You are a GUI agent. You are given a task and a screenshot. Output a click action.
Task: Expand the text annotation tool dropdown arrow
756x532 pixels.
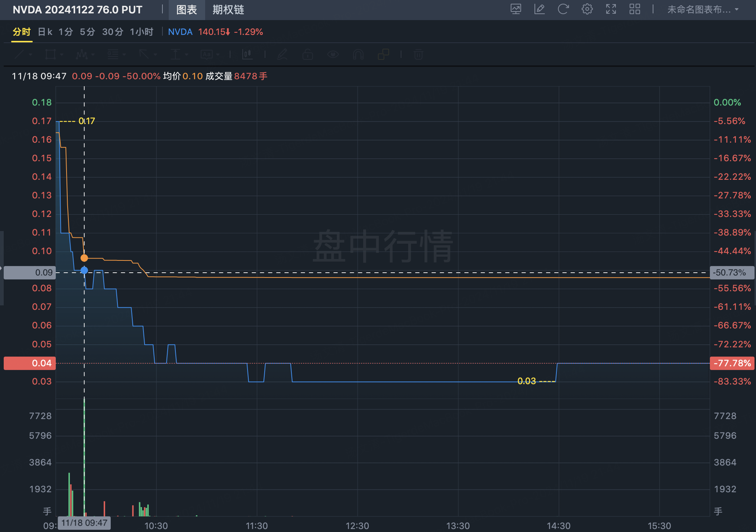[218, 55]
